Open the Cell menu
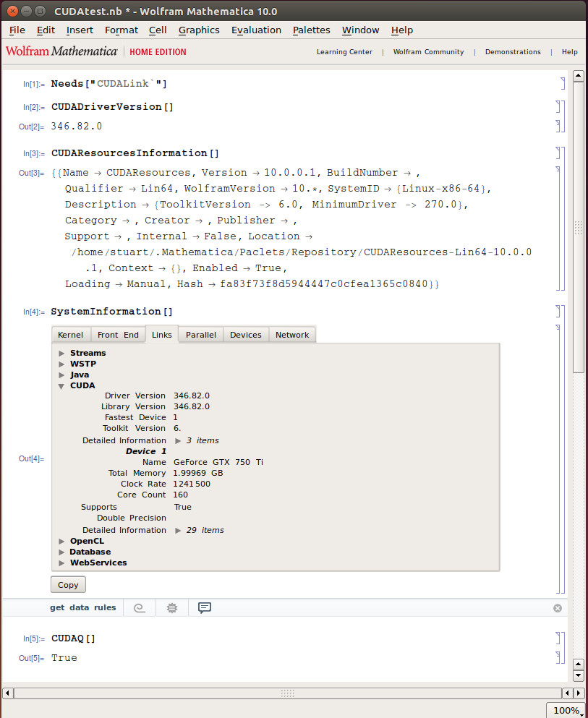 [158, 30]
